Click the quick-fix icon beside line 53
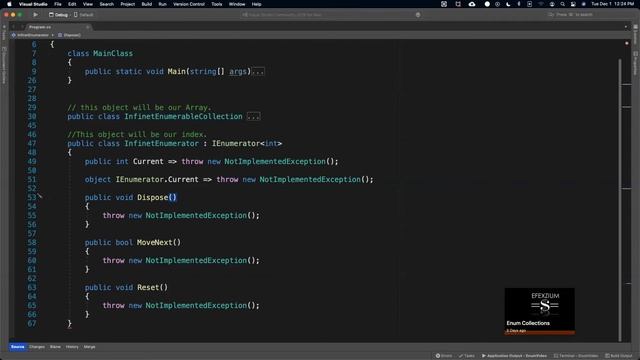This screenshot has height=360, width=640. click(x=40, y=196)
